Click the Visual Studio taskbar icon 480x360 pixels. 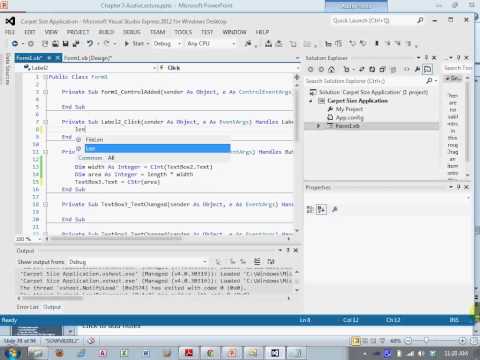[275, 353]
